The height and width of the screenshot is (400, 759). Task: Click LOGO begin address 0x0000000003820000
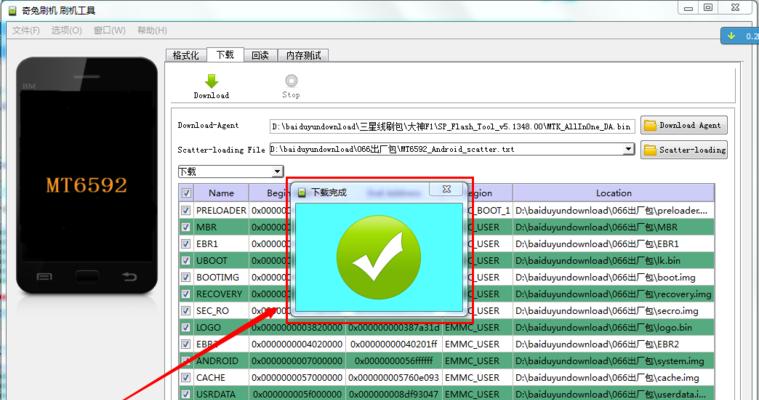[297, 327]
